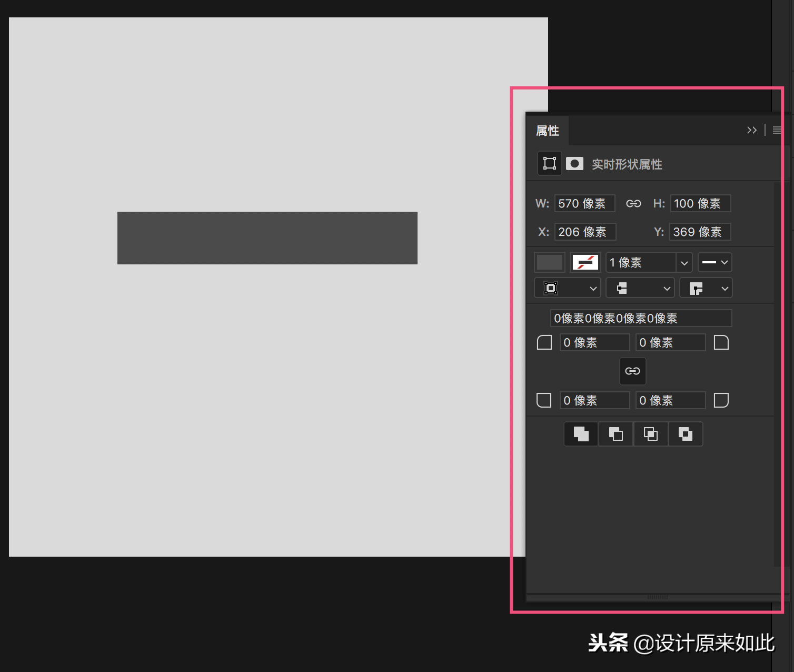
Task: Select the transform properties icon
Action: click(549, 163)
